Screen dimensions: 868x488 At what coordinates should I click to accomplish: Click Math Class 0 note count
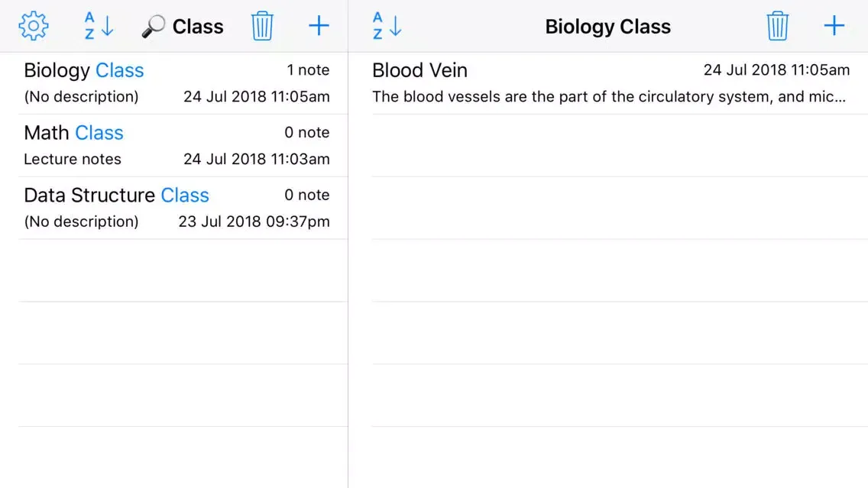pos(306,133)
